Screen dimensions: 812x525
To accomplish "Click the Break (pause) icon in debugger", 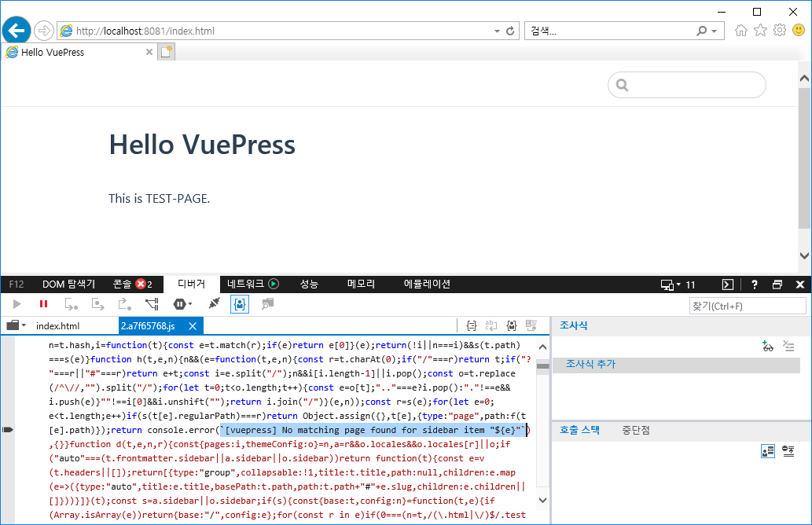I will [x=43, y=305].
